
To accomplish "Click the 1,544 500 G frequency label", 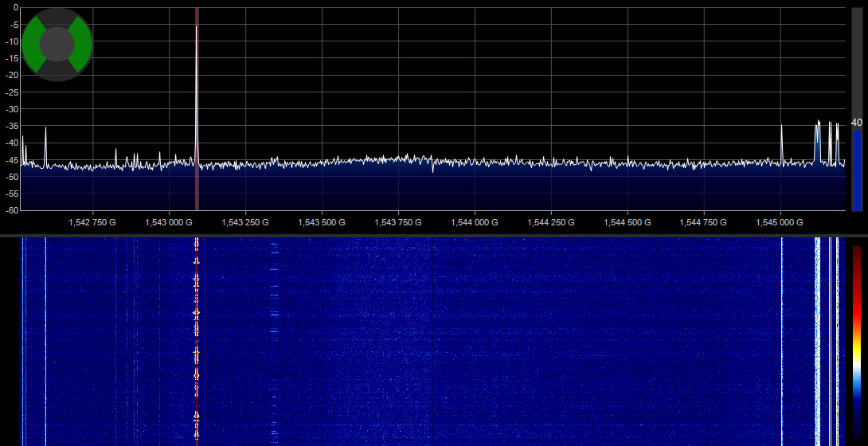I will click(x=628, y=222).
